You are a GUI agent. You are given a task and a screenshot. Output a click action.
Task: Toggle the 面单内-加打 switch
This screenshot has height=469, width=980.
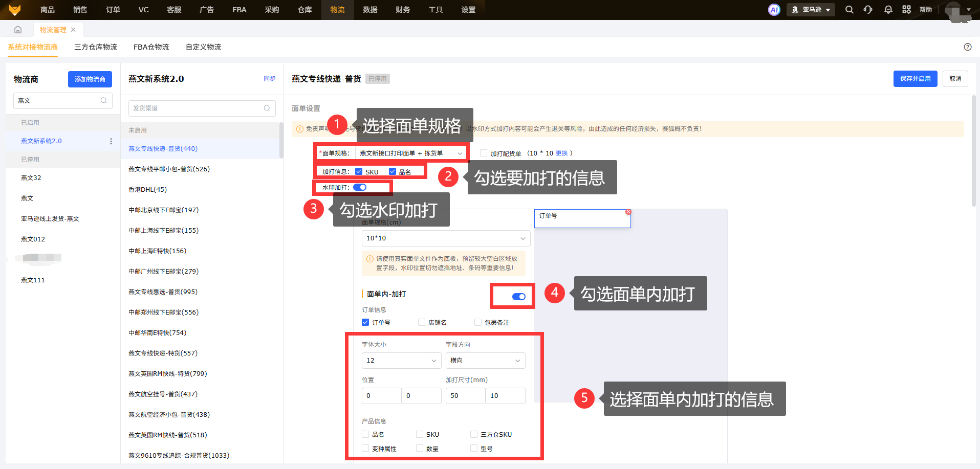click(519, 297)
